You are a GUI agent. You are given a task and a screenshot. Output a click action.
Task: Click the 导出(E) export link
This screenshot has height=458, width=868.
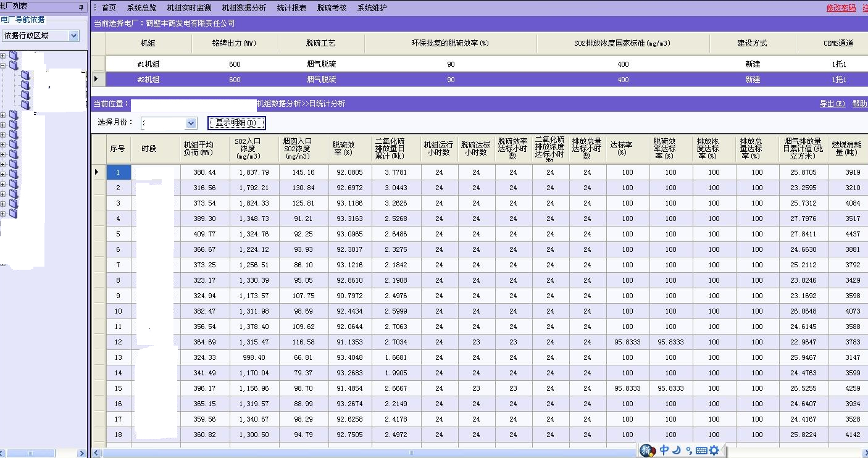point(832,104)
